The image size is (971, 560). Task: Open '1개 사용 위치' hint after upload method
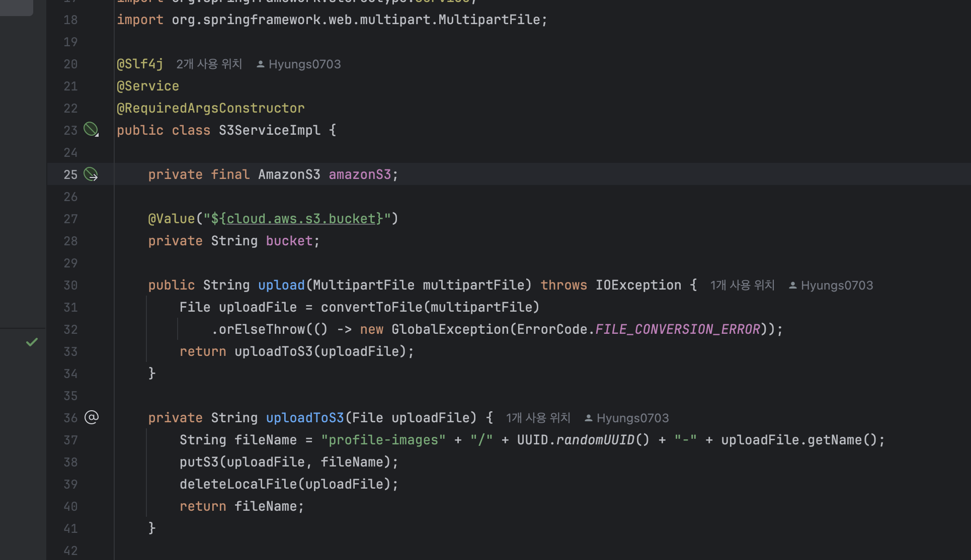pyautogui.click(x=742, y=286)
